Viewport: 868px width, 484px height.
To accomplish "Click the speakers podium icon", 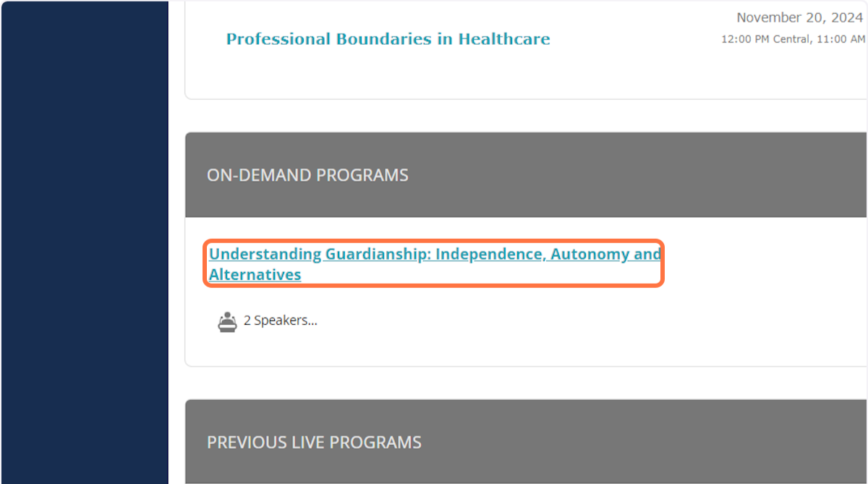I will click(x=227, y=322).
